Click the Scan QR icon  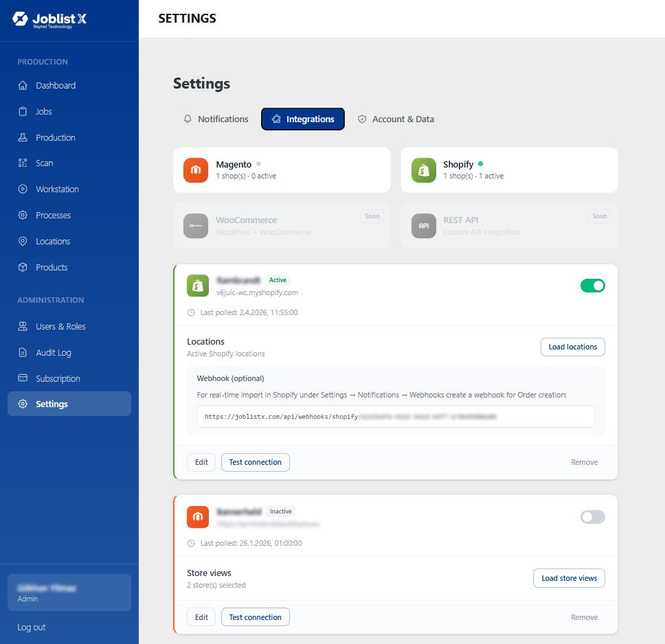pos(23,163)
